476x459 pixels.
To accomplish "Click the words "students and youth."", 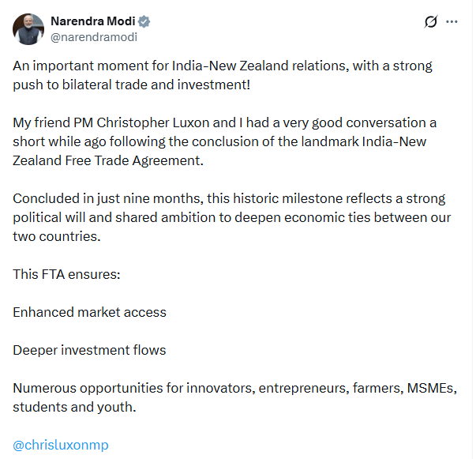I will (74, 407).
